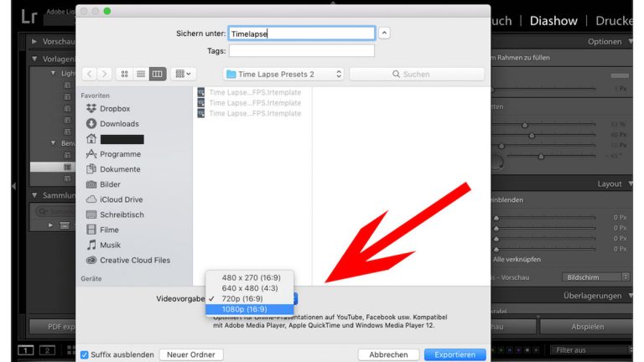This screenshot has height=362, width=644.
Task: Open Creative Cloud Files in sidebar
Action: 134,260
